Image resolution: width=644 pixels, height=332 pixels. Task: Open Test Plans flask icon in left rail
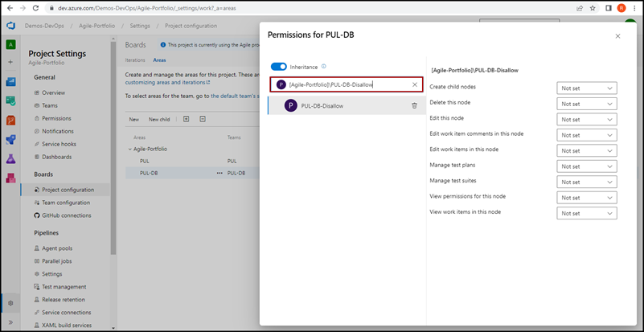coord(10,158)
